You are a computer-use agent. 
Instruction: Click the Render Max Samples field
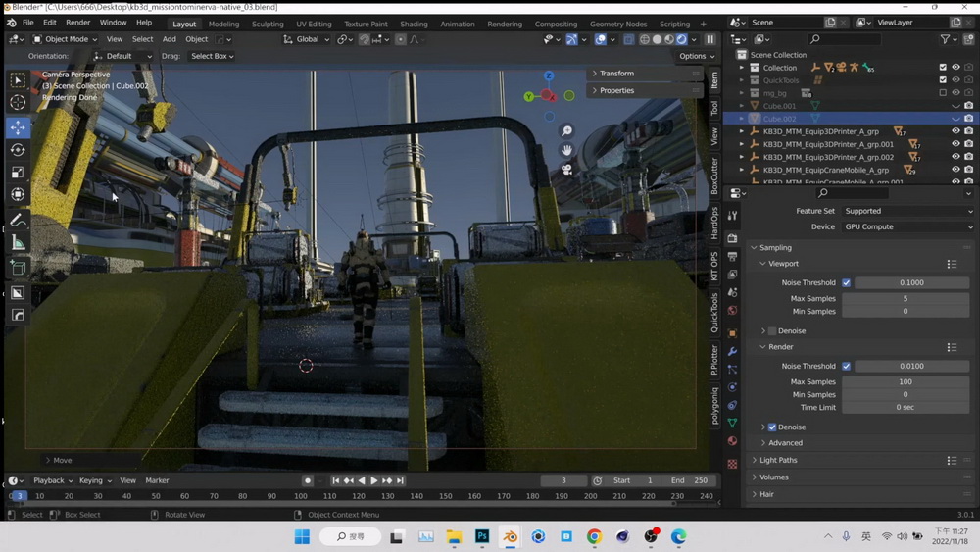point(905,382)
